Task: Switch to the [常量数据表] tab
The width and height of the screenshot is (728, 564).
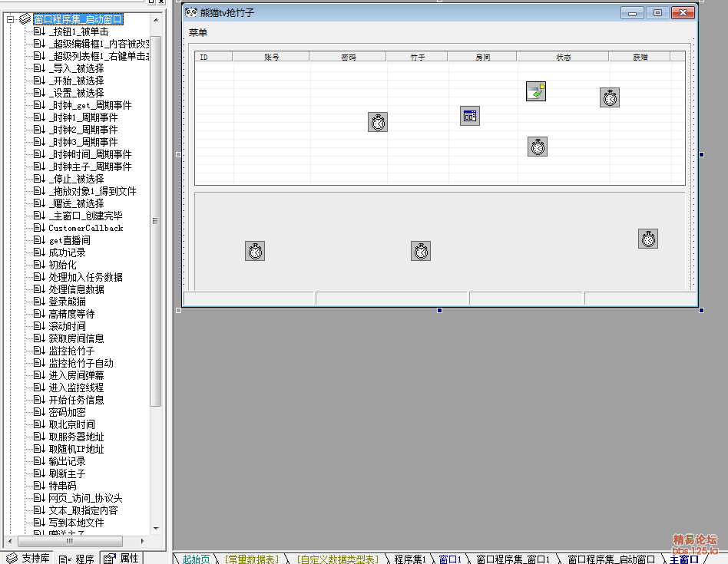Action: [x=252, y=559]
